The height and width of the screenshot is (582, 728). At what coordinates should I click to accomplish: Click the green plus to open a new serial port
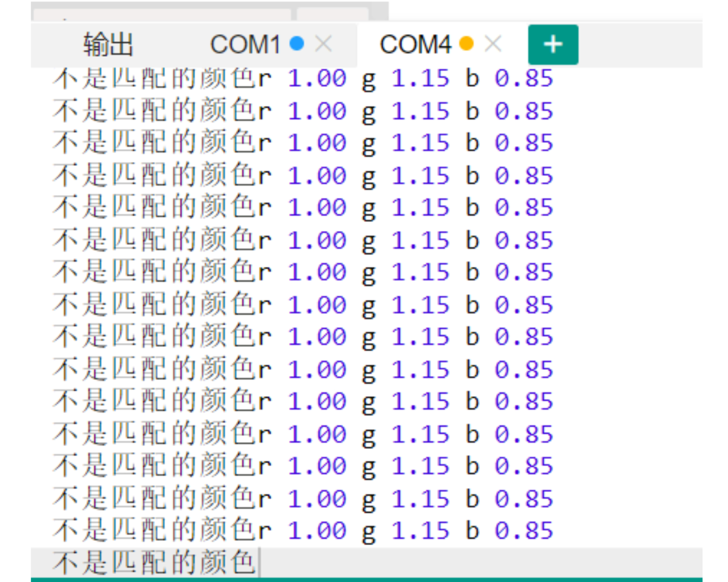[553, 45]
